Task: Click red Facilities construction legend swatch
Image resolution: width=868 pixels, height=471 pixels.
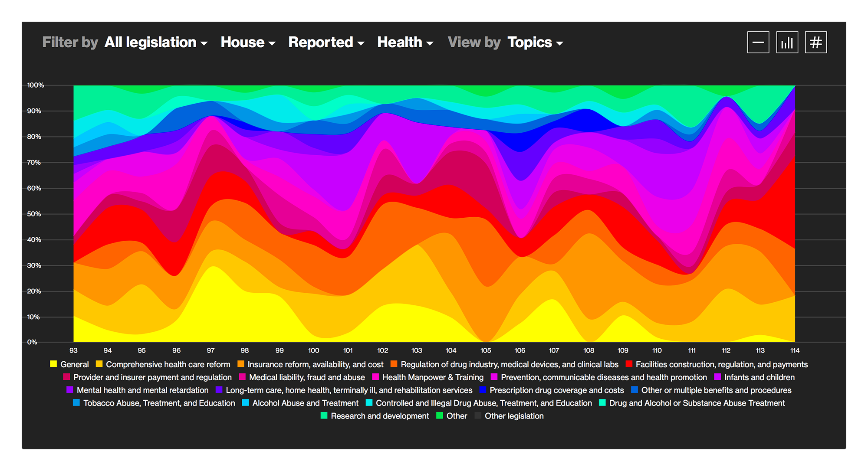Action: pos(629,364)
